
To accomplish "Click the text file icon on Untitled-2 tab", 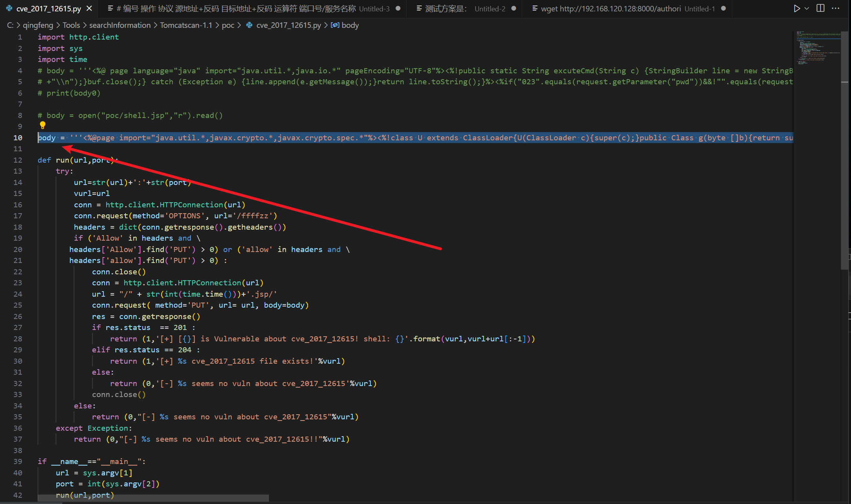I will (419, 8).
